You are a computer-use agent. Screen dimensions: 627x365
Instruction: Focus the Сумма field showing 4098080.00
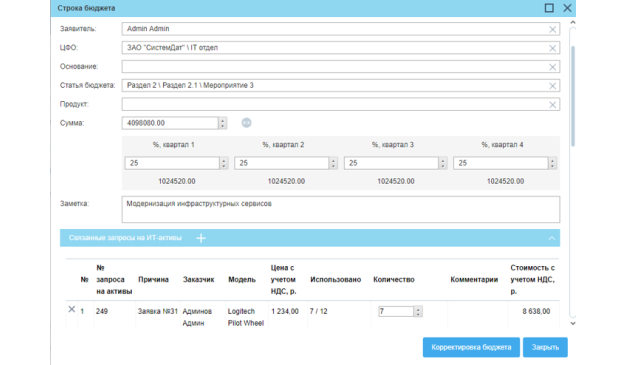click(170, 123)
